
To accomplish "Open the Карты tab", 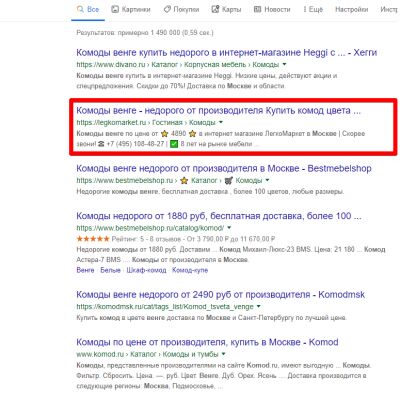I will pyautogui.click(x=226, y=10).
